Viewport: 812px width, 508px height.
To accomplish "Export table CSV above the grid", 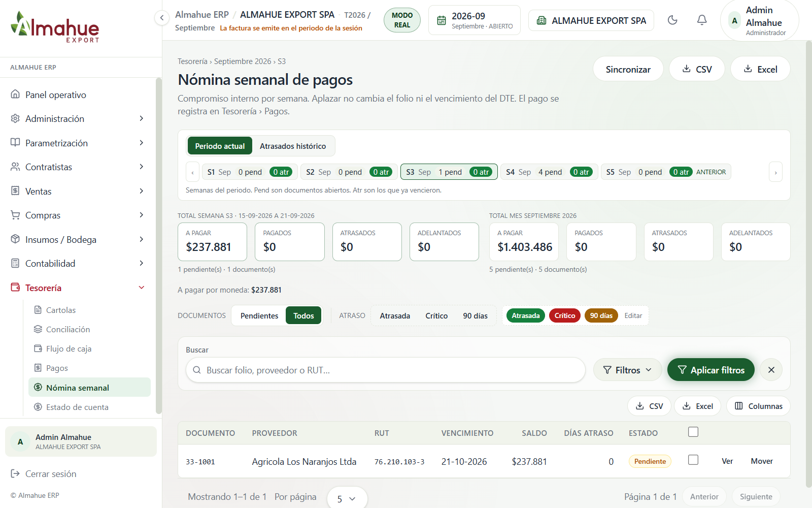I will click(649, 406).
